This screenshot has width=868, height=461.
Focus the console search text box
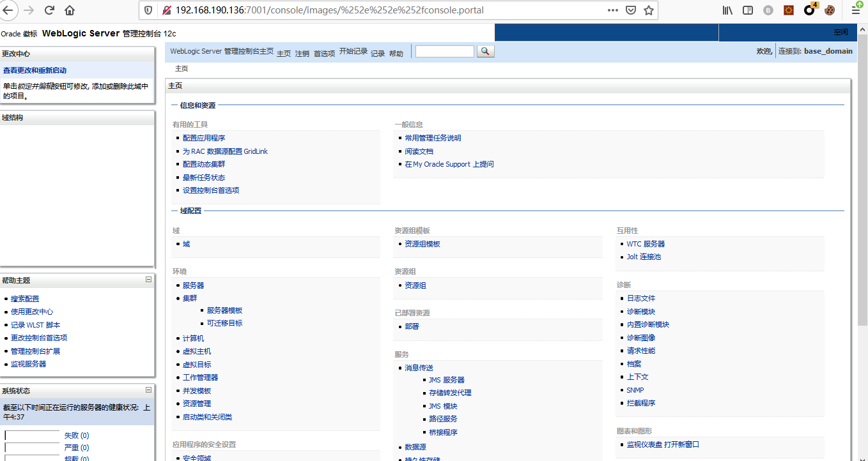(x=445, y=51)
